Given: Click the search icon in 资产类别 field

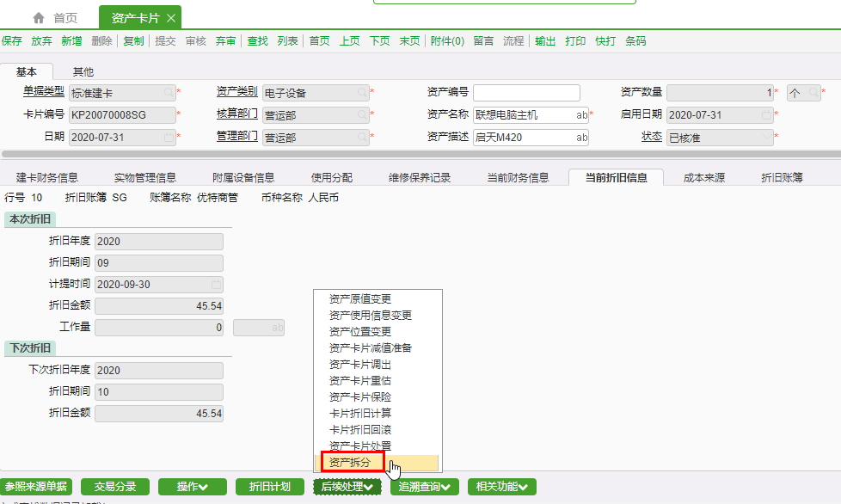Looking at the screenshot, I should coord(362,93).
